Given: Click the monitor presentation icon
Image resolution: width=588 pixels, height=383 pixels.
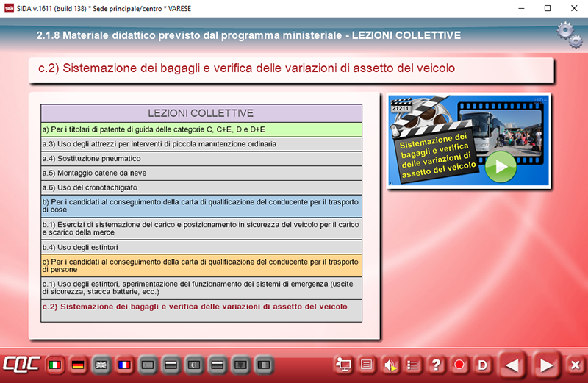Looking at the screenshot, I should click(x=343, y=364).
